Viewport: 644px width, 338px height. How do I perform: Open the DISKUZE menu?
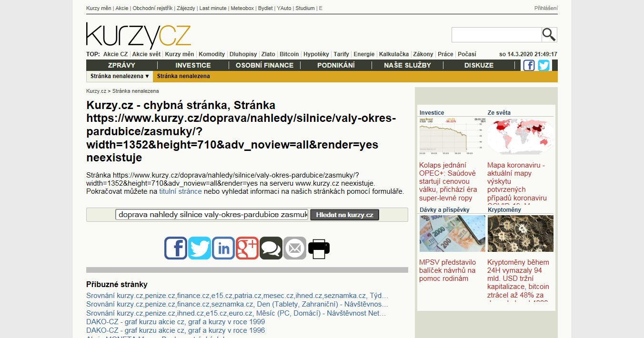click(x=479, y=65)
